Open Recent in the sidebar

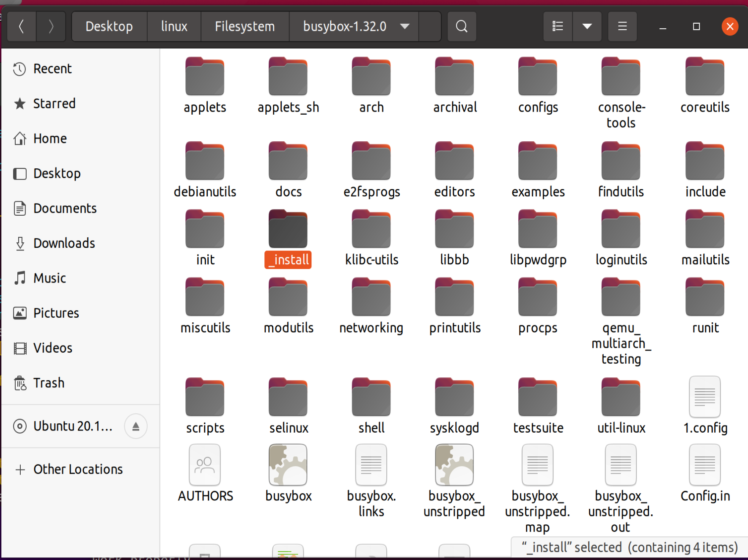[x=80, y=69]
